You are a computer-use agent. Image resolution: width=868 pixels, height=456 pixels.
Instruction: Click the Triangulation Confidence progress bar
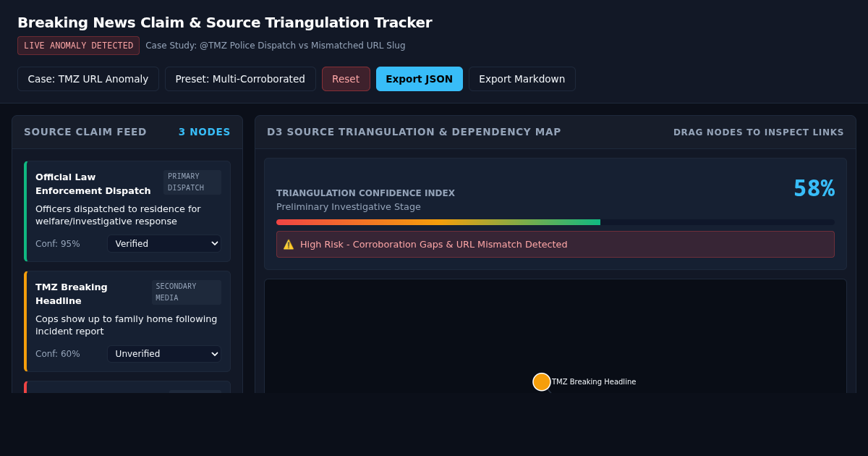tap(556, 222)
